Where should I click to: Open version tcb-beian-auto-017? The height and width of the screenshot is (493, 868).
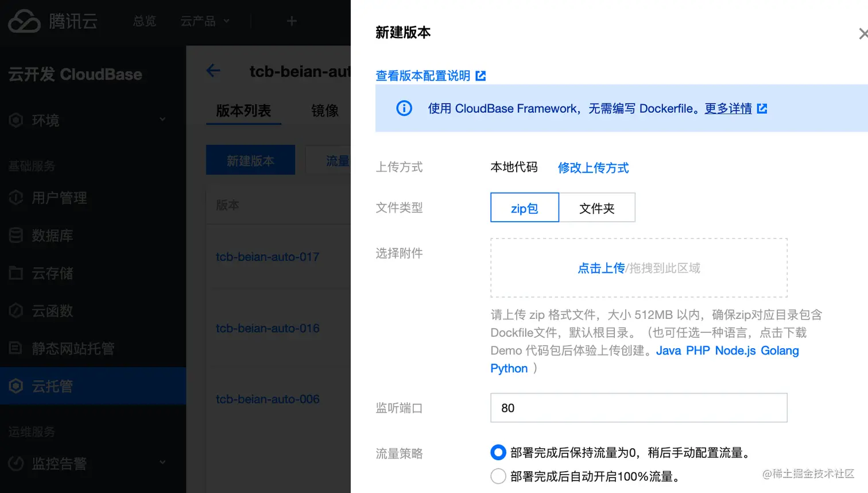[x=268, y=257]
